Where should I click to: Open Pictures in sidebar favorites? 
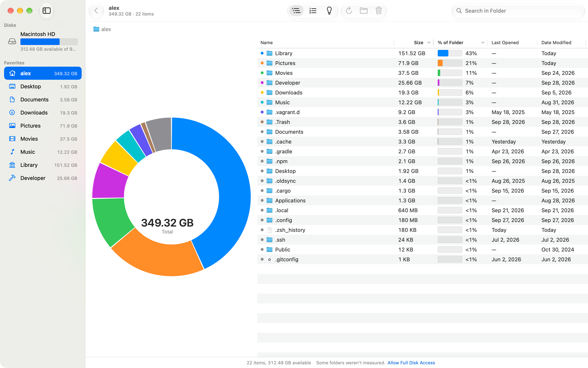pyautogui.click(x=43, y=126)
